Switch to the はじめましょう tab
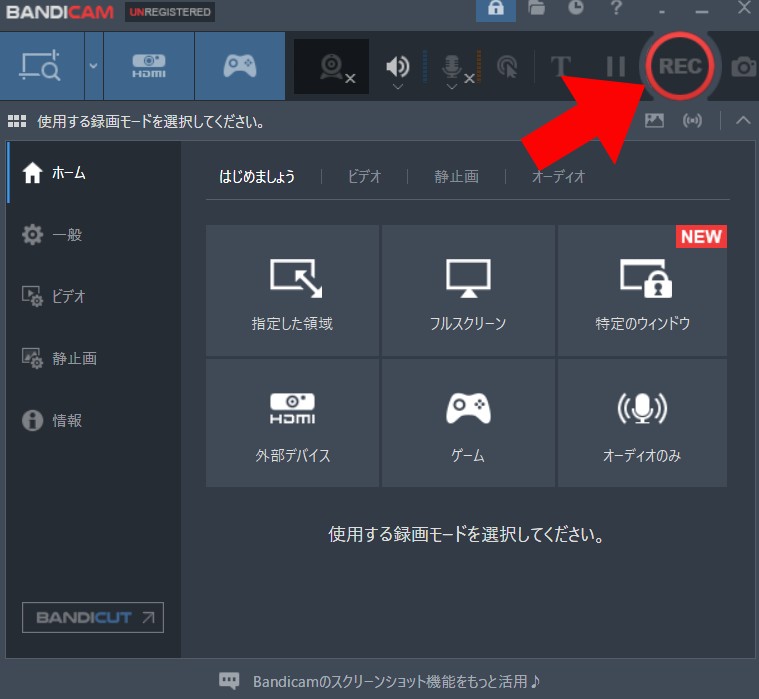This screenshot has width=759, height=699. [x=257, y=176]
